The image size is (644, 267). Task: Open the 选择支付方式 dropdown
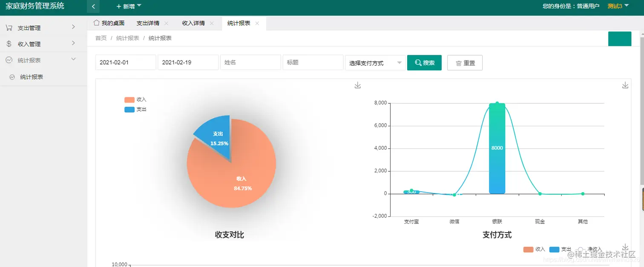coord(375,62)
